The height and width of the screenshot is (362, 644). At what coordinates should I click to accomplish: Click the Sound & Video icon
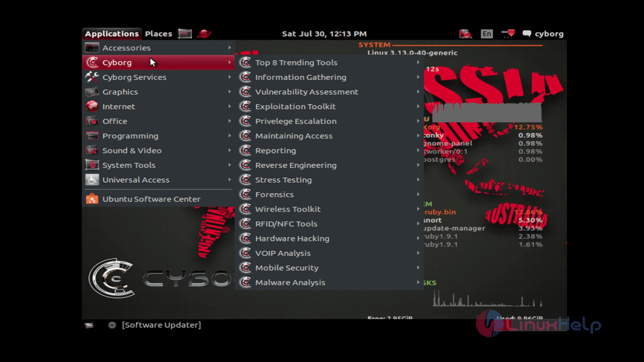[92, 150]
